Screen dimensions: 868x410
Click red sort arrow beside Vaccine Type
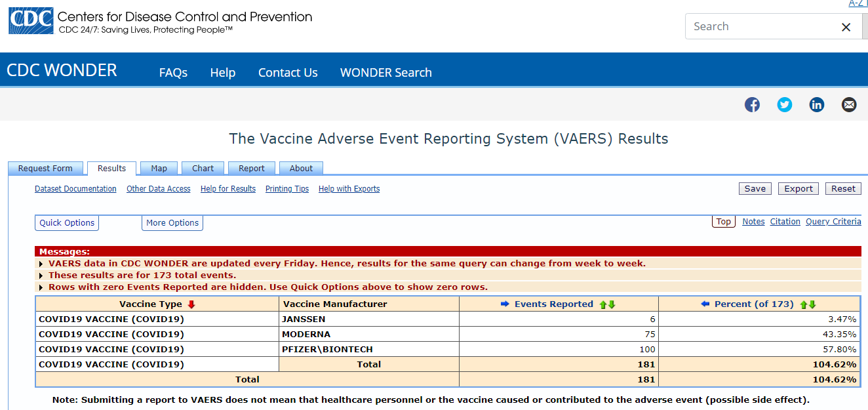pos(191,304)
